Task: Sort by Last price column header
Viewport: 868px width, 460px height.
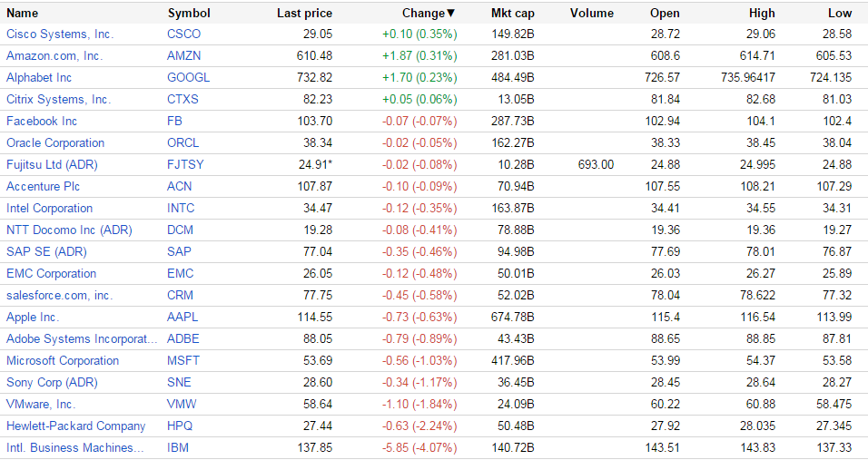Action: click(x=304, y=13)
